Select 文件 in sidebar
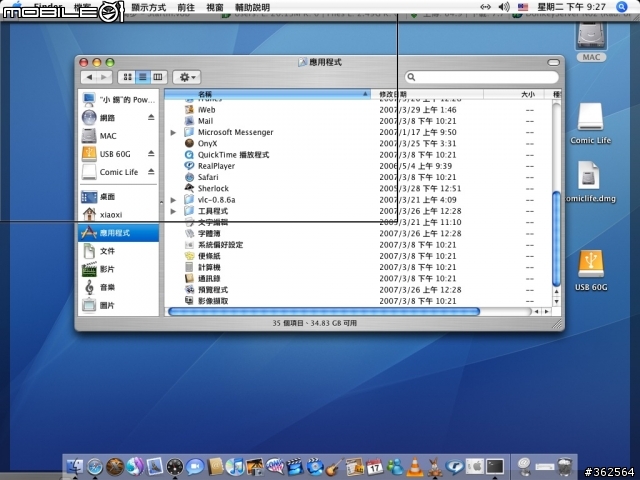Image resolution: width=640 pixels, height=480 pixels. 118,251
